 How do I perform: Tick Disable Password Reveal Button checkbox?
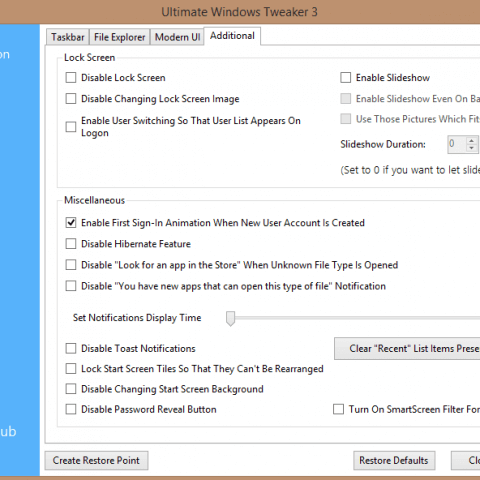point(71,409)
